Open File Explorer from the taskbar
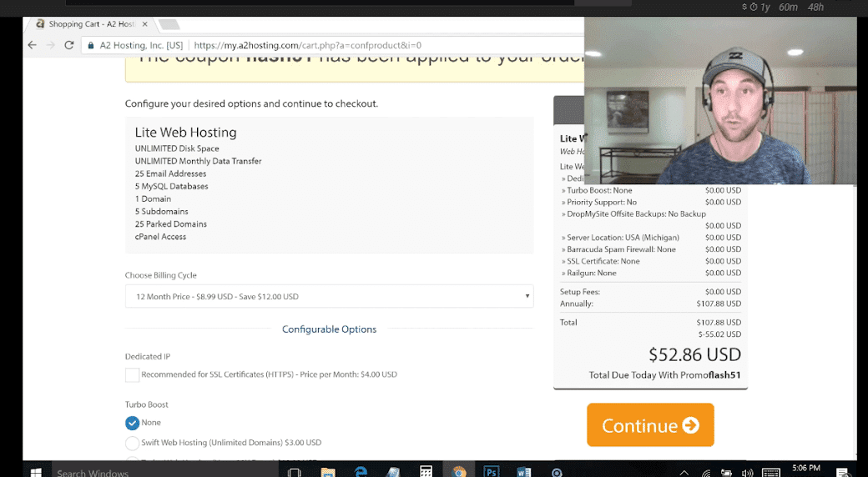 328,472
